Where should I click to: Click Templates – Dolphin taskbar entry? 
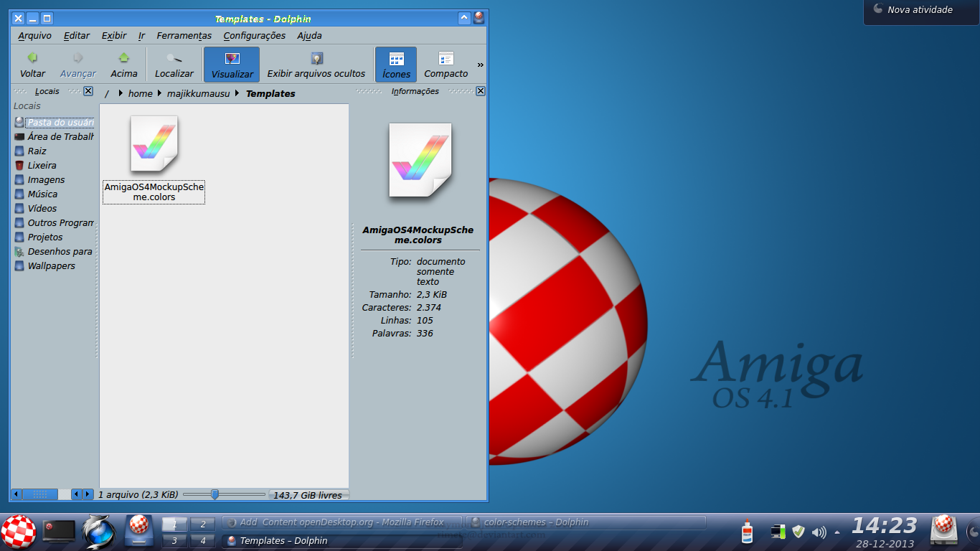[x=342, y=541]
